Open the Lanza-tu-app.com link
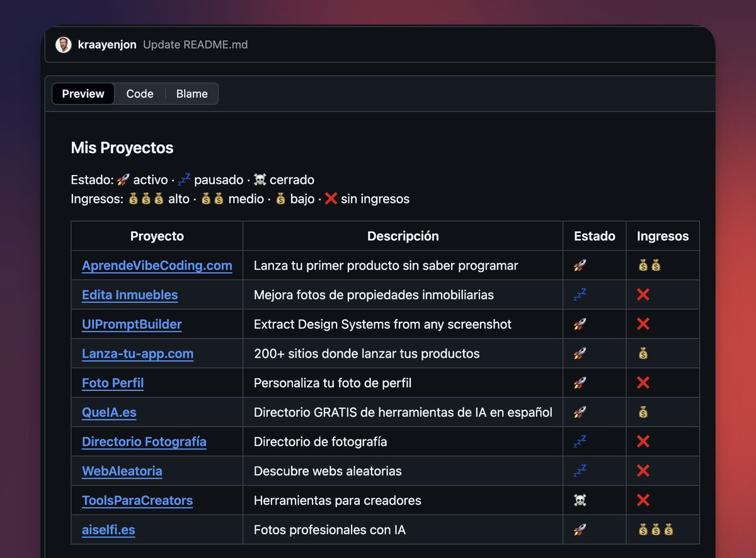The height and width of the screenshot is (558, 756). pos(137,354)
